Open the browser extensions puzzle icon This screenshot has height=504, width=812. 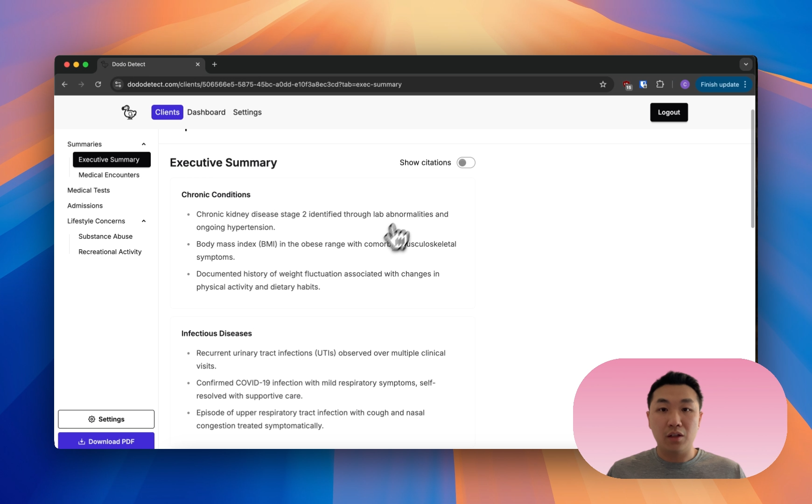(x=660, y=84)
